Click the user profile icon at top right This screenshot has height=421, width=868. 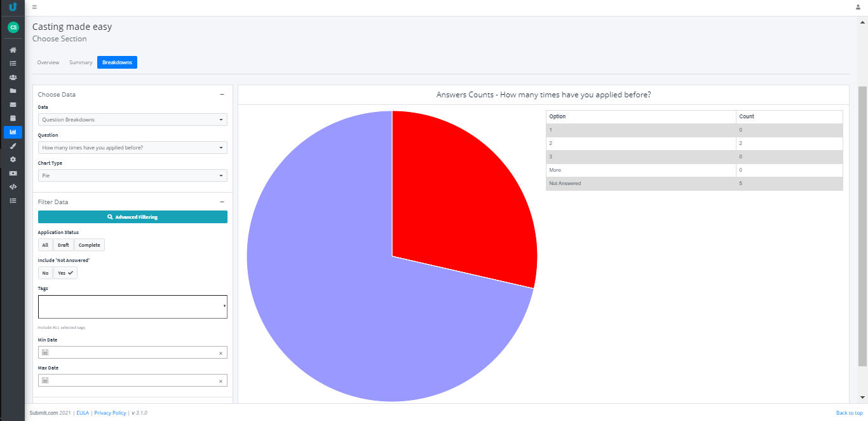[x=858, y=7]
